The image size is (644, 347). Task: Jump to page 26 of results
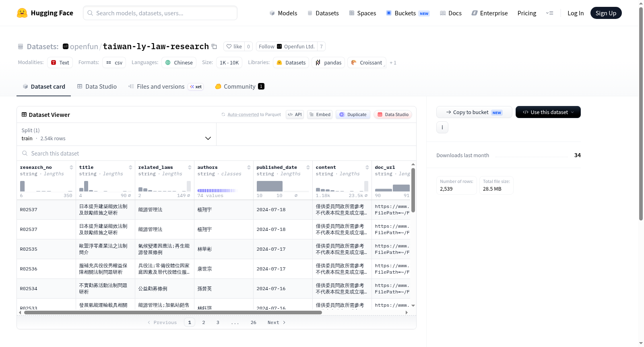tap(253, 322)
